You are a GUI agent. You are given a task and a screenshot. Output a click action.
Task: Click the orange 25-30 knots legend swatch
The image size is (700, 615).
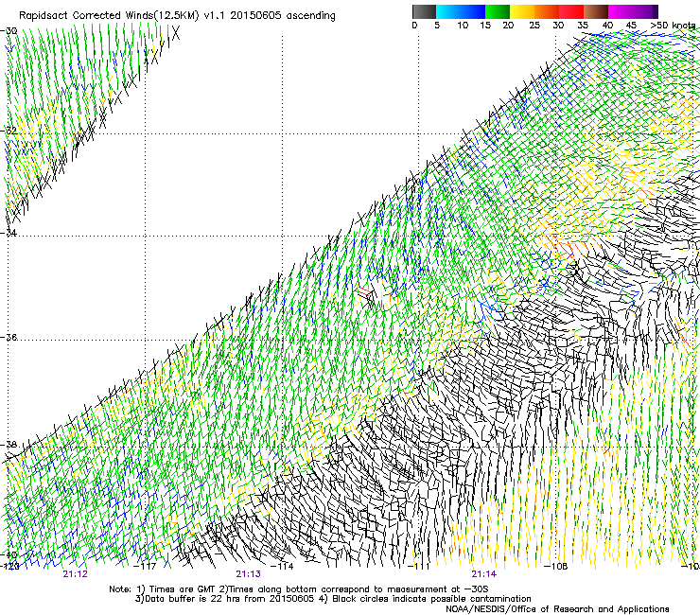tap(547, 11)
